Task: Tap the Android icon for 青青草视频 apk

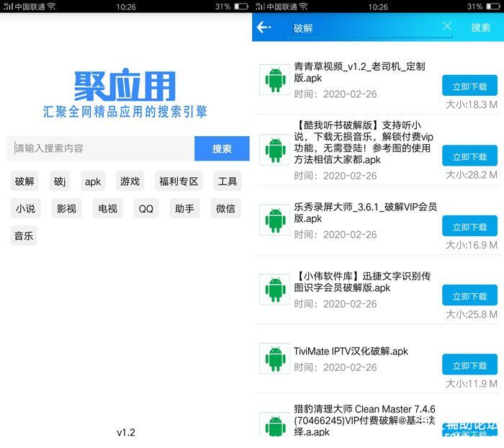Action: 275,79
